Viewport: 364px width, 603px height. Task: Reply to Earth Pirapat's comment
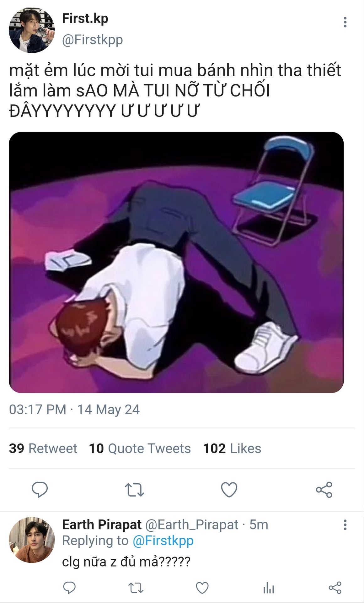(x=69, y=588)
